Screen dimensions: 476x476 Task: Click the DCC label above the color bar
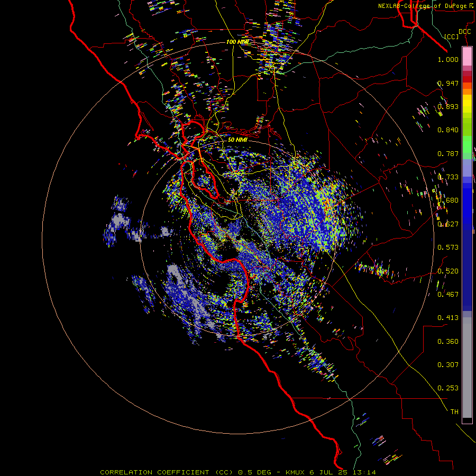coord(465,32)
